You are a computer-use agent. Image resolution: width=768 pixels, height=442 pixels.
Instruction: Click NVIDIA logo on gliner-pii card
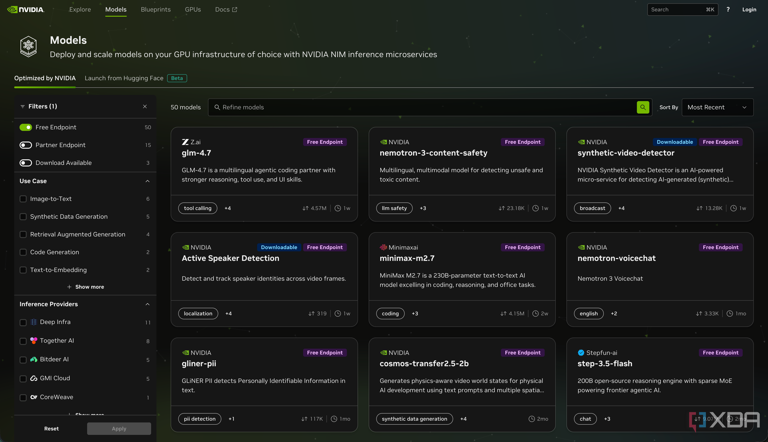coord(185,353)
